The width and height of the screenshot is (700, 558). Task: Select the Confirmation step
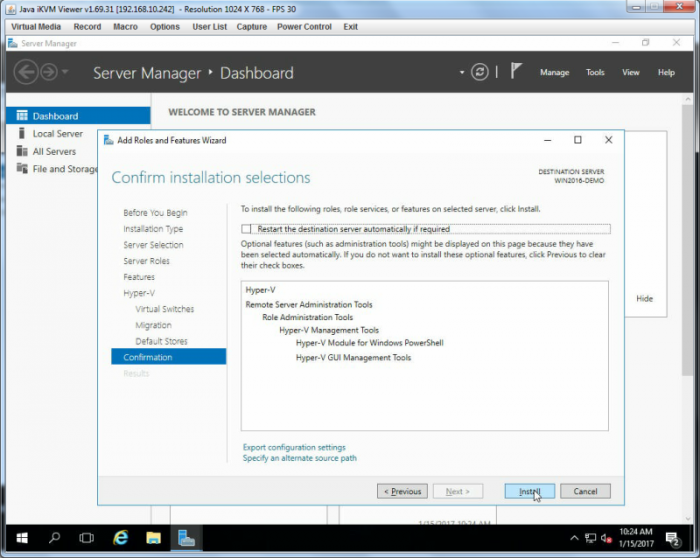[x=168, y=357]
